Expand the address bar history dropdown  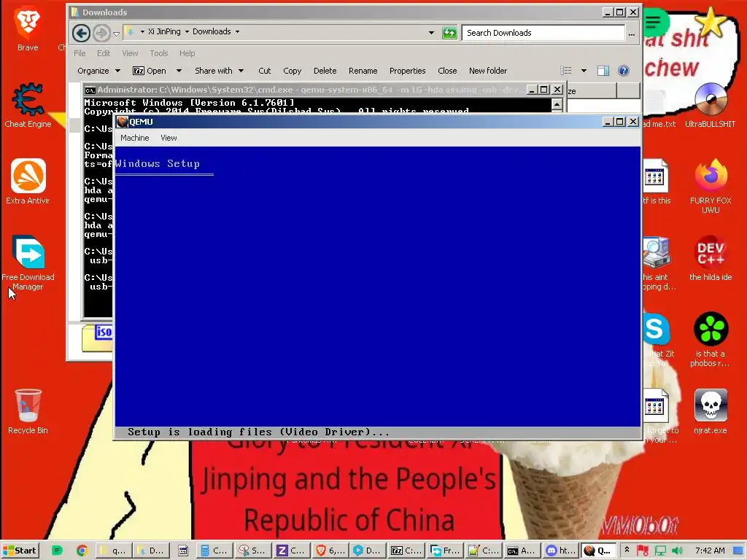click(x=431, y=33)
